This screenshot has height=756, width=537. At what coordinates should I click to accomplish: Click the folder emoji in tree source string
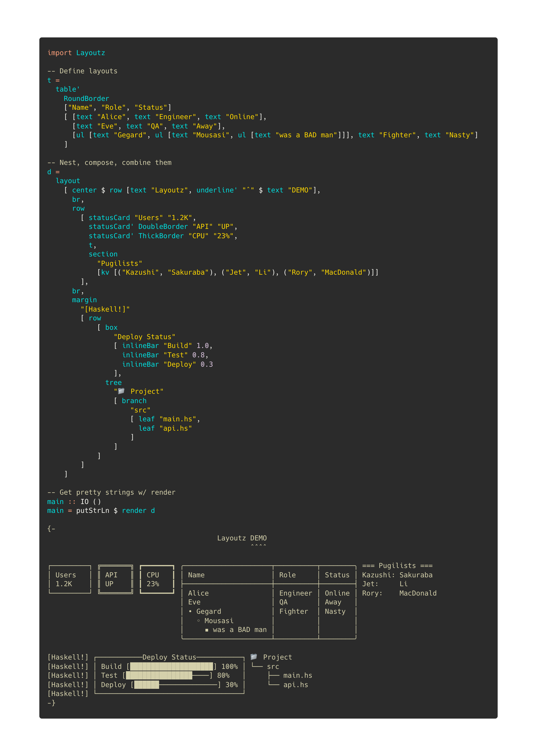click(x=121, y=391)
